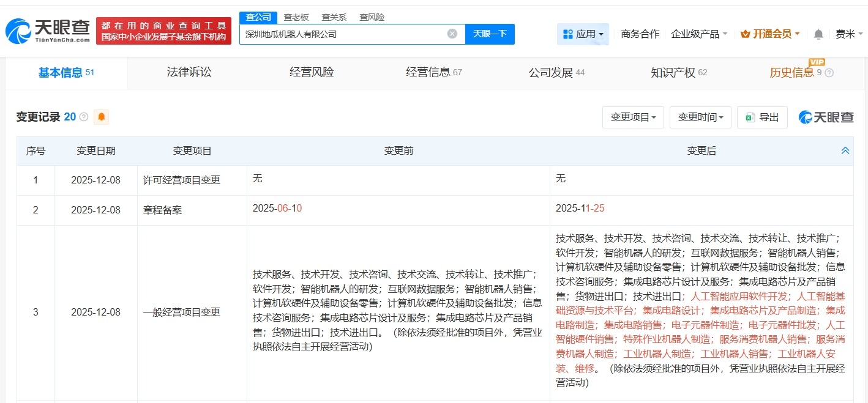Clear the search box using the X icon
Viewport: 868px width, 403px height.
coord(452,34)
